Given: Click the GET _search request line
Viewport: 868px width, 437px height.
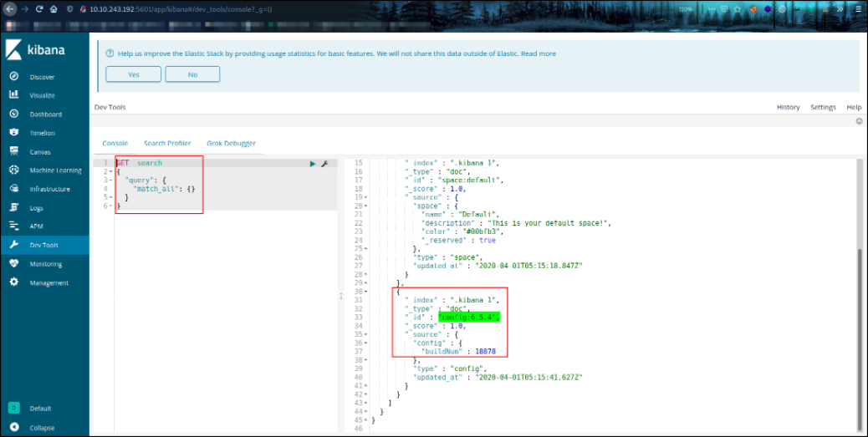Looking at the screenshot, I should tap(139, 163).
